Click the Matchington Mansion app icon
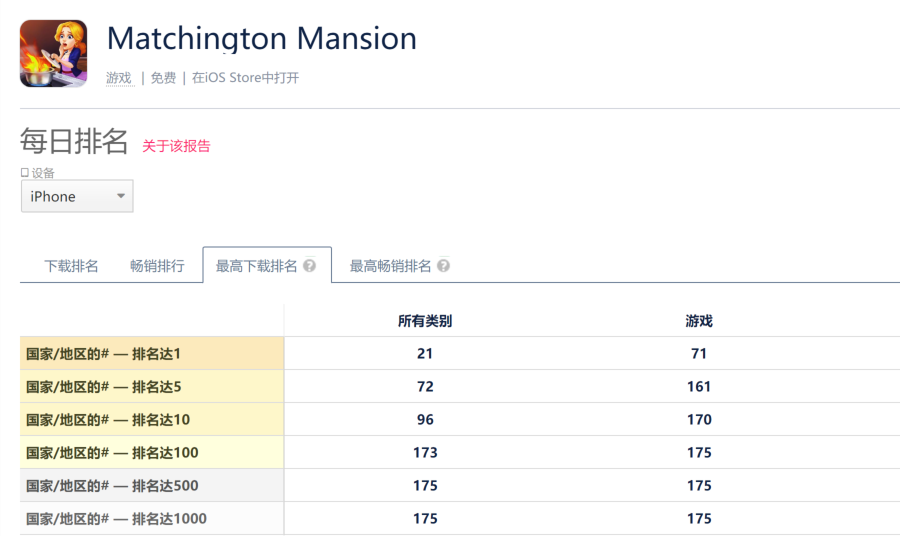The image size is (900, 536). 53,53
